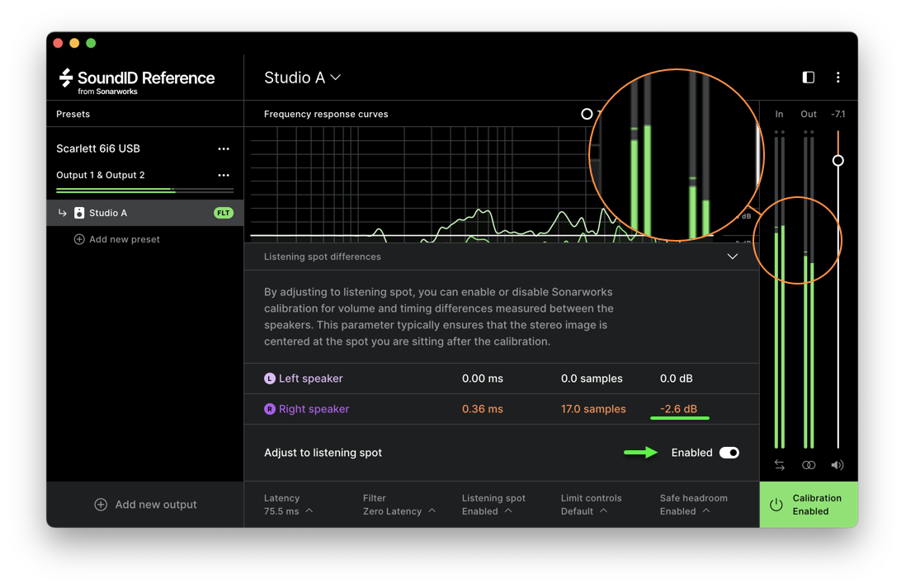This screenshot has height=588, width=906.
Task: Click the return arrow icon beside Studio A
Action: (63, 213)
